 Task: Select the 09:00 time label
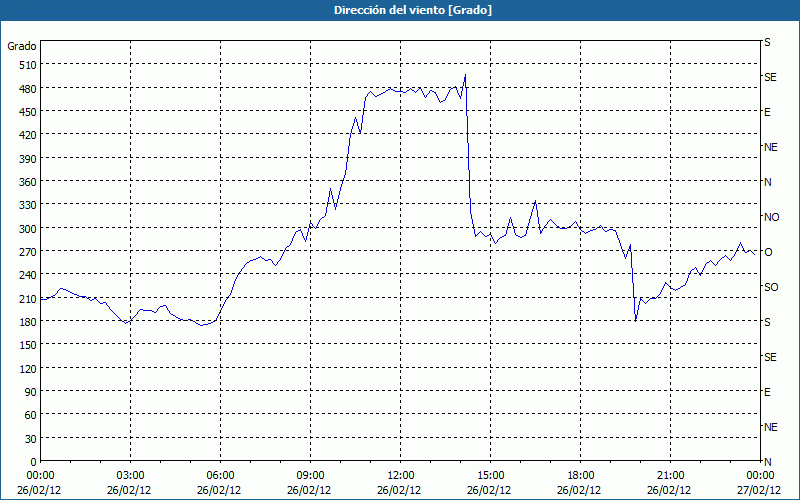[x=310, y=476]
